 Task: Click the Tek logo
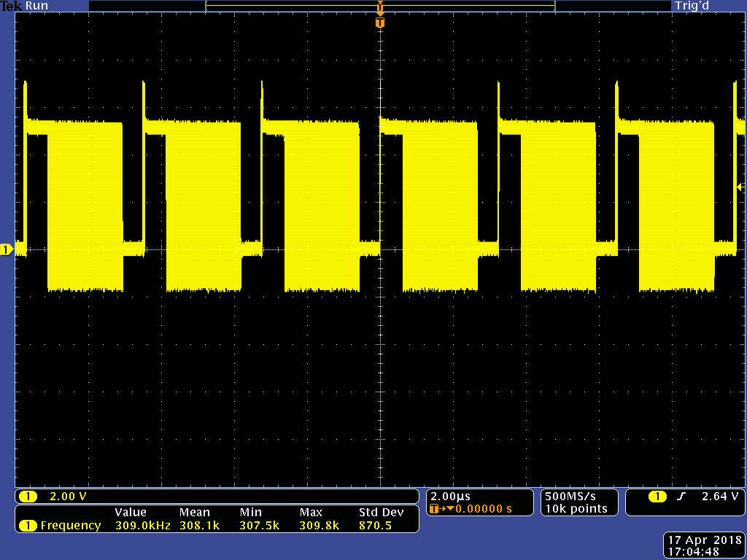[12, 6]
